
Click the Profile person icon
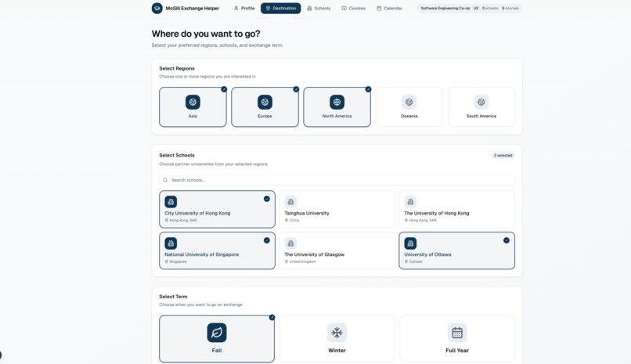point(236,8)
